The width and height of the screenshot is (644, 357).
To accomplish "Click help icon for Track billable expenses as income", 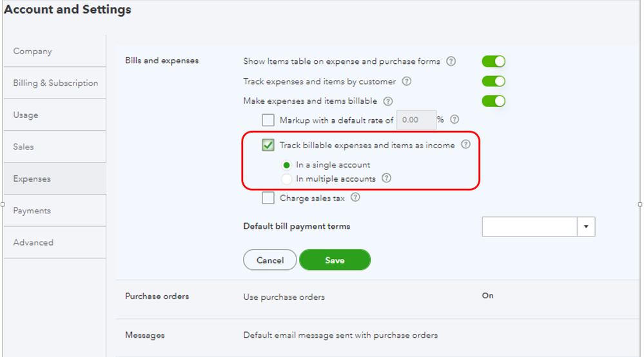I will [x=465, y=144].
